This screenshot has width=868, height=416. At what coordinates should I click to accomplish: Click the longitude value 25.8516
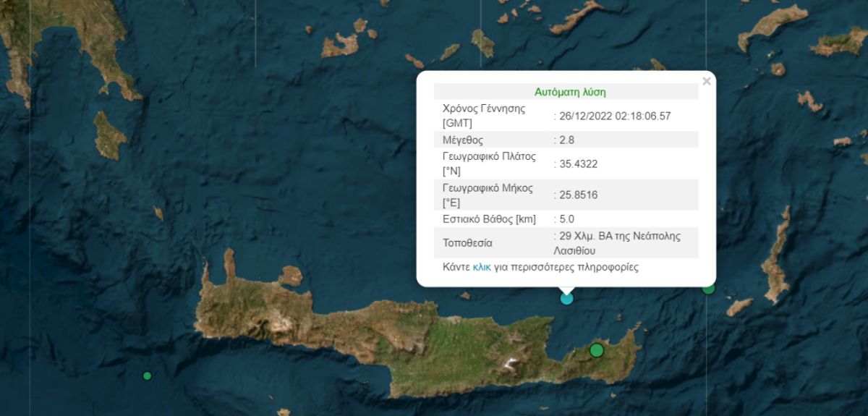click(577, 195)
